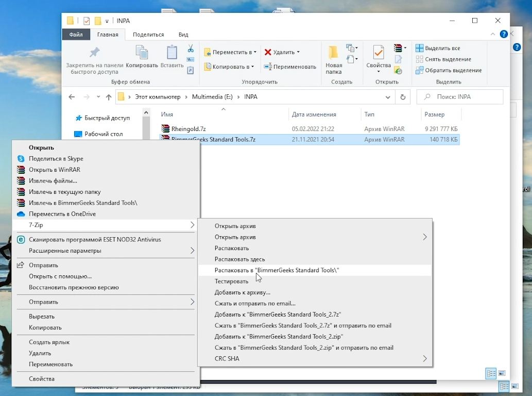Expand the CRC SHA submenu

click(x=425, y=359)
